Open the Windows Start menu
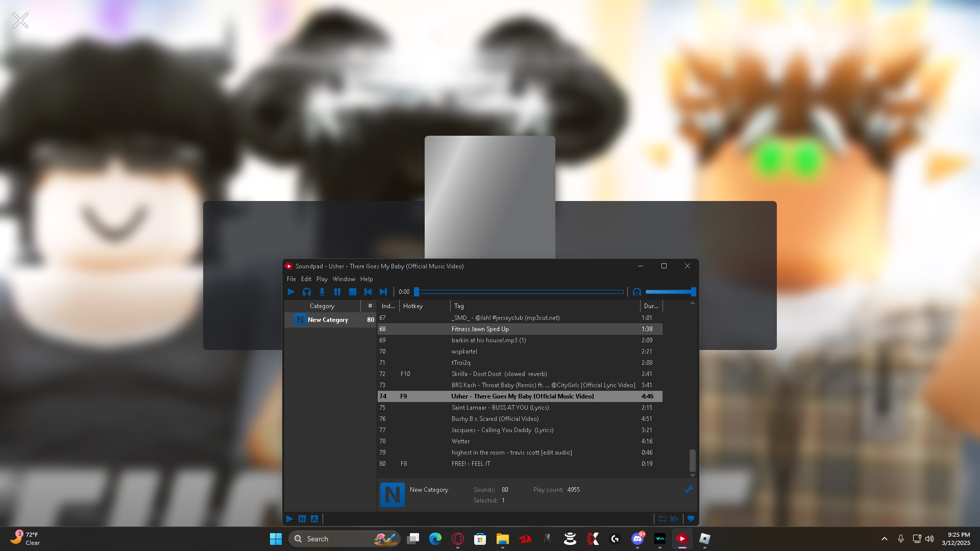 (276, 539)
